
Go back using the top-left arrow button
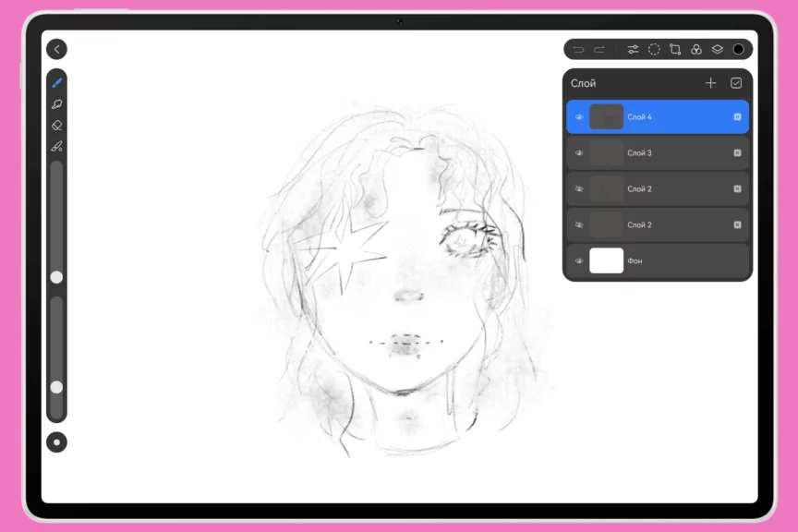(x=56, y=49)
